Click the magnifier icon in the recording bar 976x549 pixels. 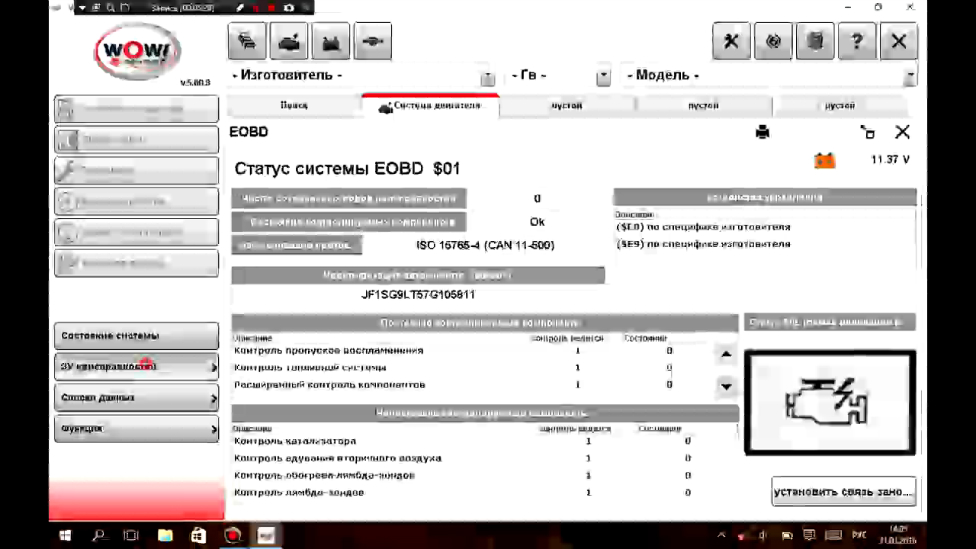click(111, 8)
